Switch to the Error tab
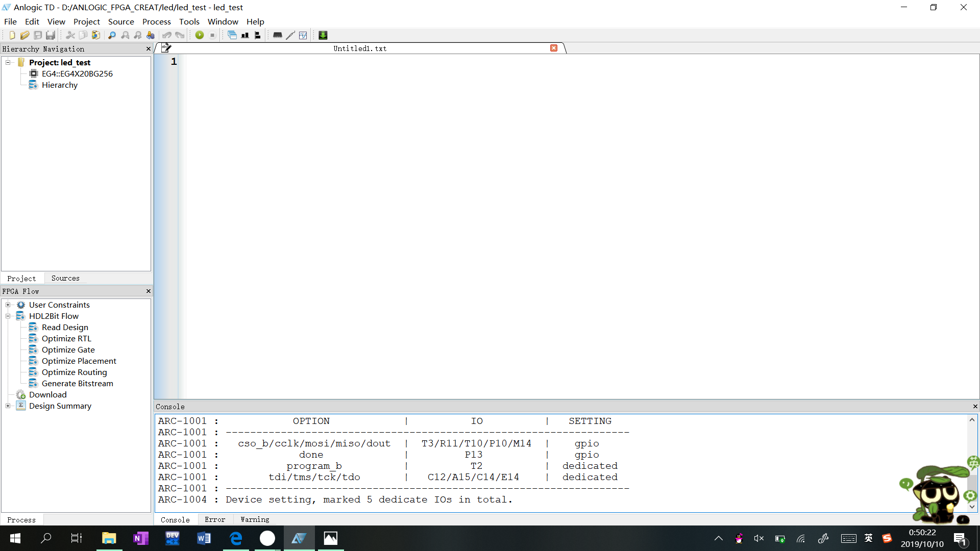Viewport: 980px width, 551px height. 215,519
